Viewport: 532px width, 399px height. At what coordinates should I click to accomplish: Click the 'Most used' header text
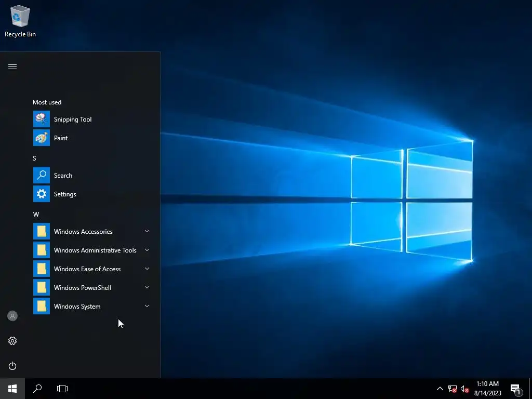tap(47, 102)
